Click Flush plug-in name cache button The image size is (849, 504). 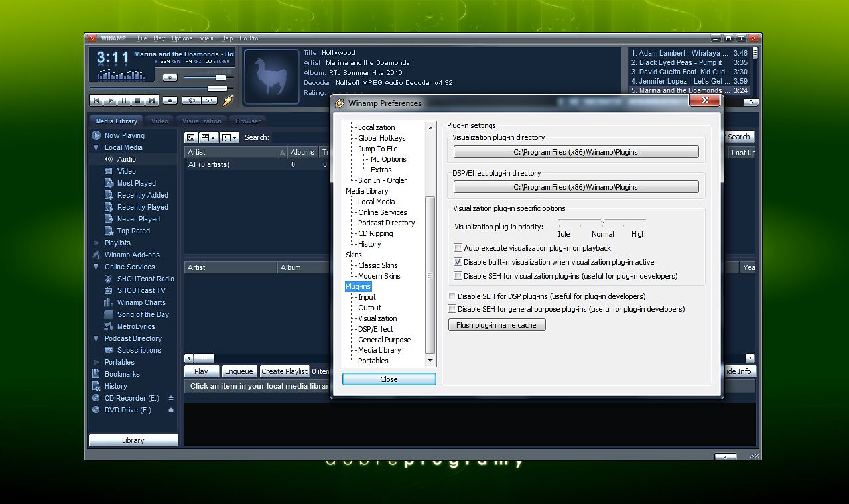497,325
